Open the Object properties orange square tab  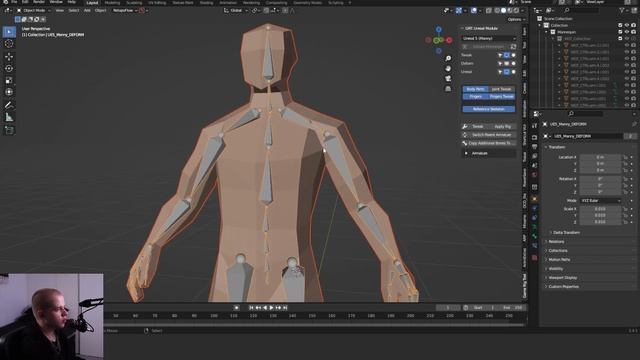point(535,199)
